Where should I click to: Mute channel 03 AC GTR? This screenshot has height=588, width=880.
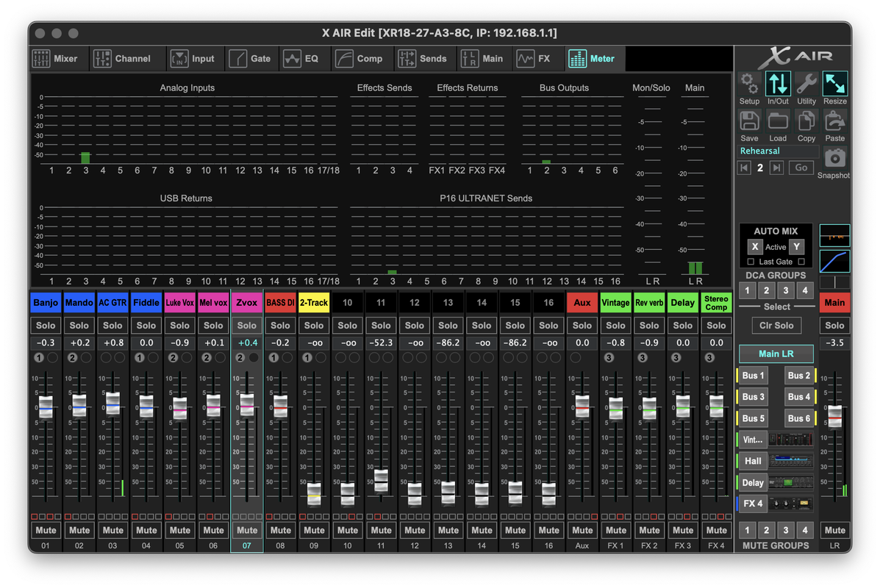pyautogui.click(x=112, y=530)
